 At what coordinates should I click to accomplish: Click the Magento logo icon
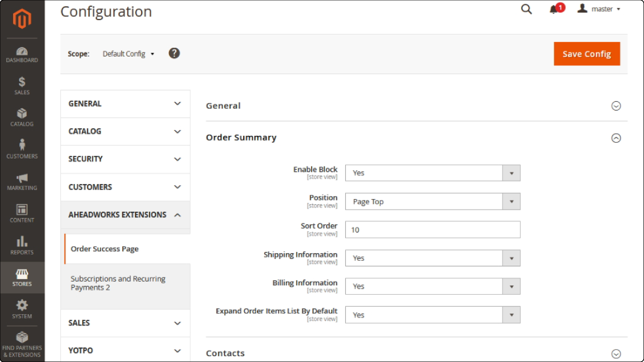click(22, 19)
